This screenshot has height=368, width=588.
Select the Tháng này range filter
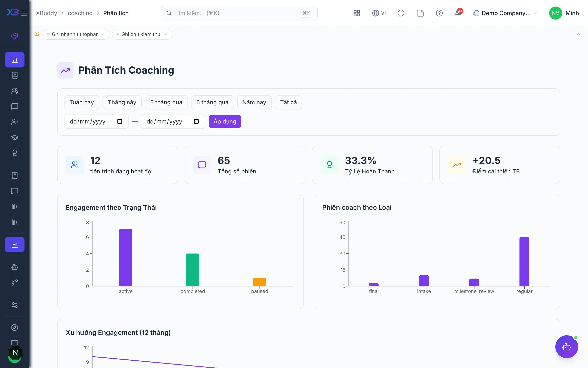coord(122,102)
